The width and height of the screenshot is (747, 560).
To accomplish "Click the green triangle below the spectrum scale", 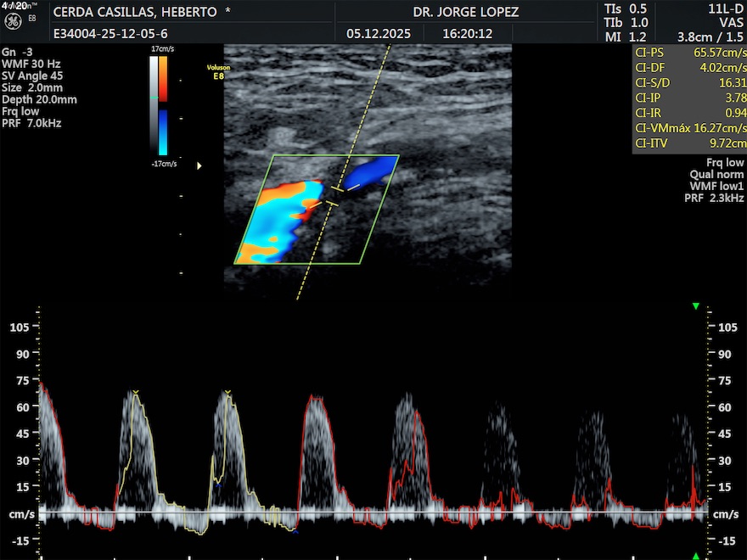I will (696, 556).
